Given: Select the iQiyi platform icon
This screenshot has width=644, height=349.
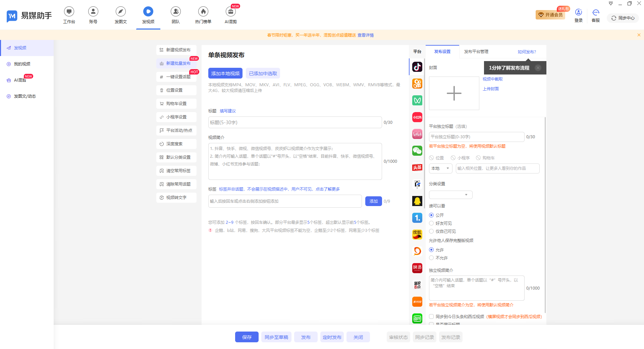Looking at the screenshot, I should (417, 318).
